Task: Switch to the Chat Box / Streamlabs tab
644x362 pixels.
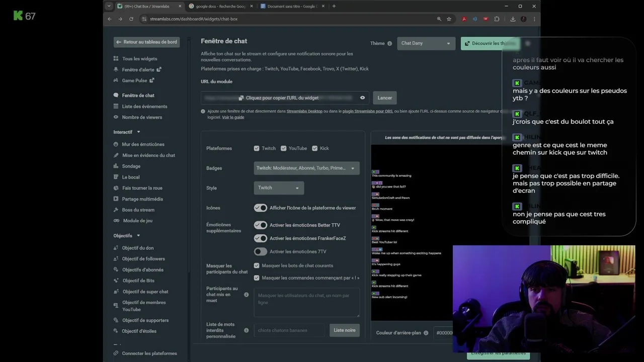Action: [x=149, y=6]
